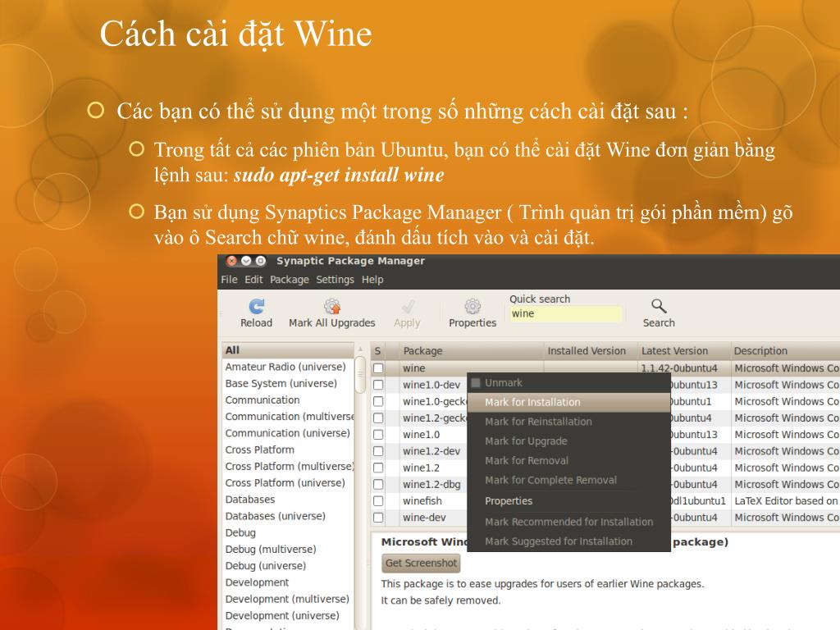
Task: Tick the checkbox for winefish
Action: click(378, 501)
